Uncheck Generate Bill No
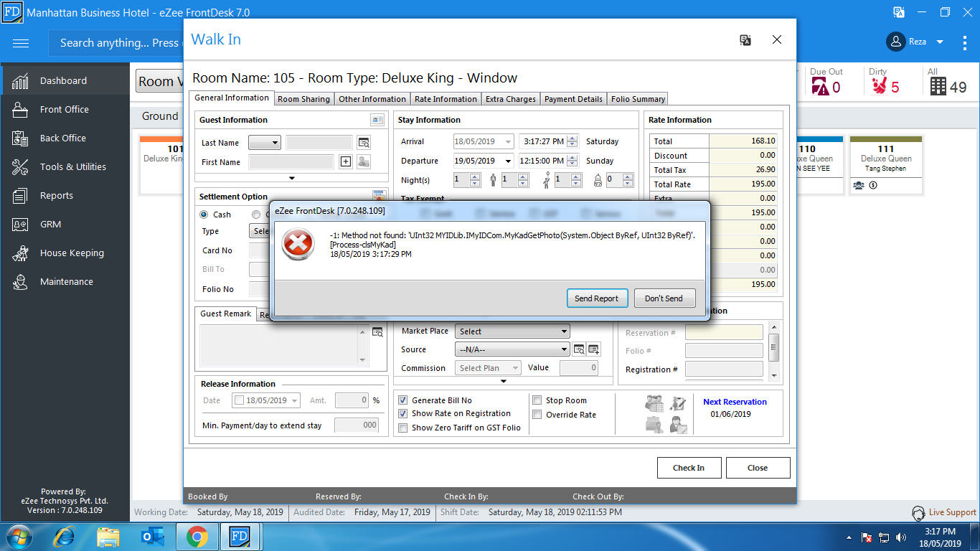980x551 pixels. point(403,400)
